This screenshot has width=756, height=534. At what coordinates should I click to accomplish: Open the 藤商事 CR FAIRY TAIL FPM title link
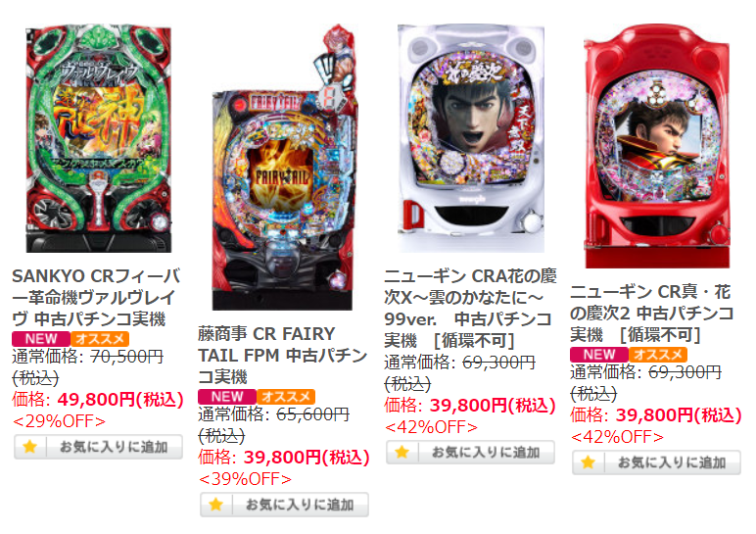coord(283,355)
